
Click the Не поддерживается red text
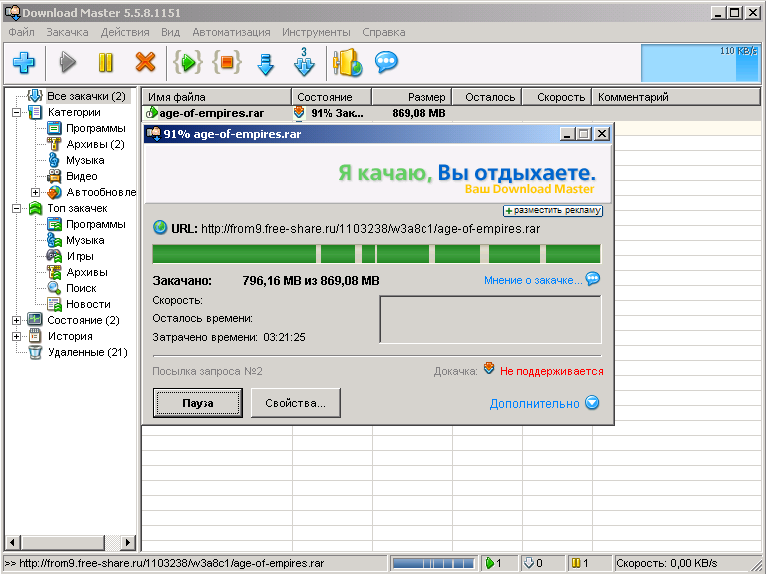click(x=552, y=371)
